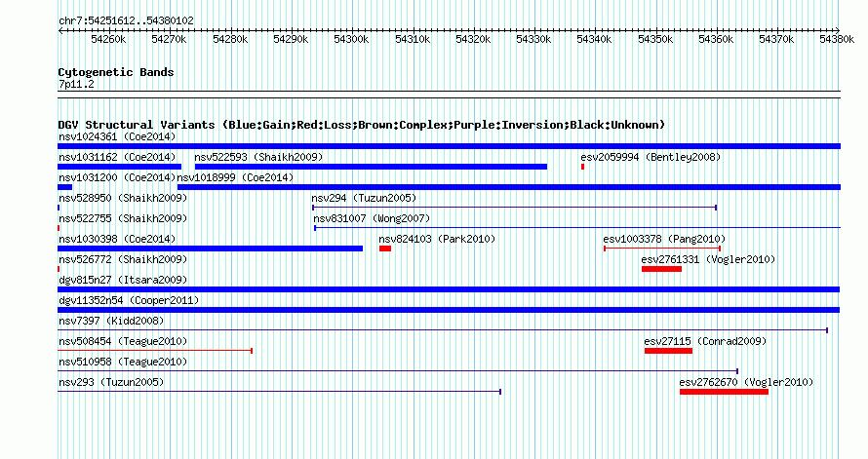This screenshot has height=459, width=868.
Task: Click the 54260k ruler label
Action: point(108,39)
